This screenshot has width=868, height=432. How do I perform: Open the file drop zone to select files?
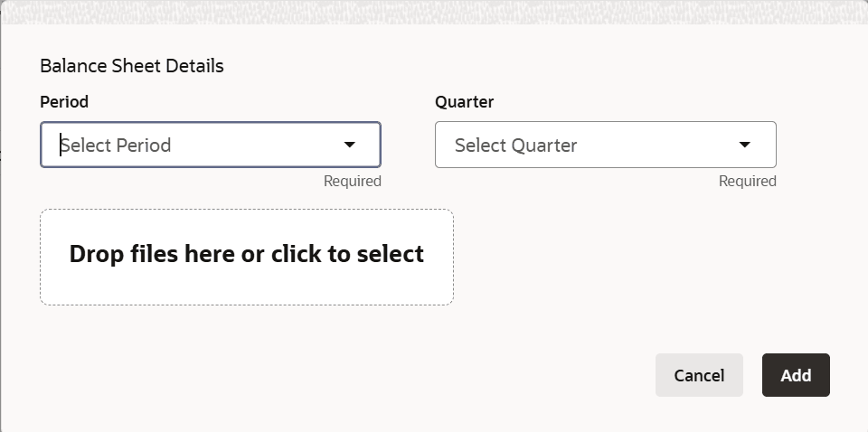(247, 258)
